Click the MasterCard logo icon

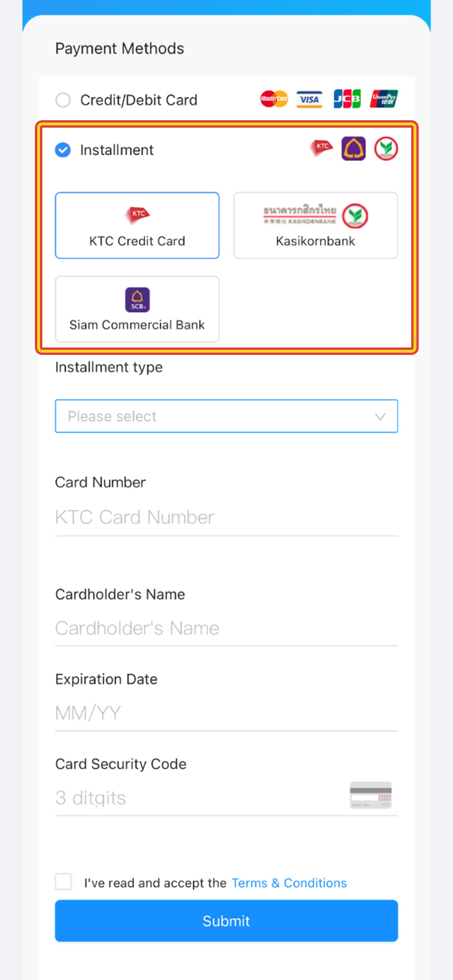coord(274,99)
